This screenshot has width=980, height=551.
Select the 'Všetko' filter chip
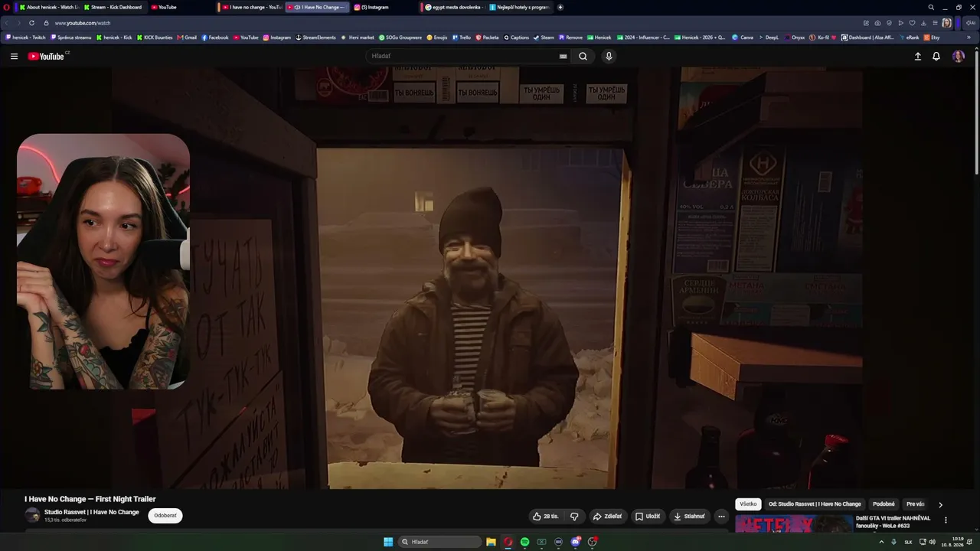coord(748,504)
